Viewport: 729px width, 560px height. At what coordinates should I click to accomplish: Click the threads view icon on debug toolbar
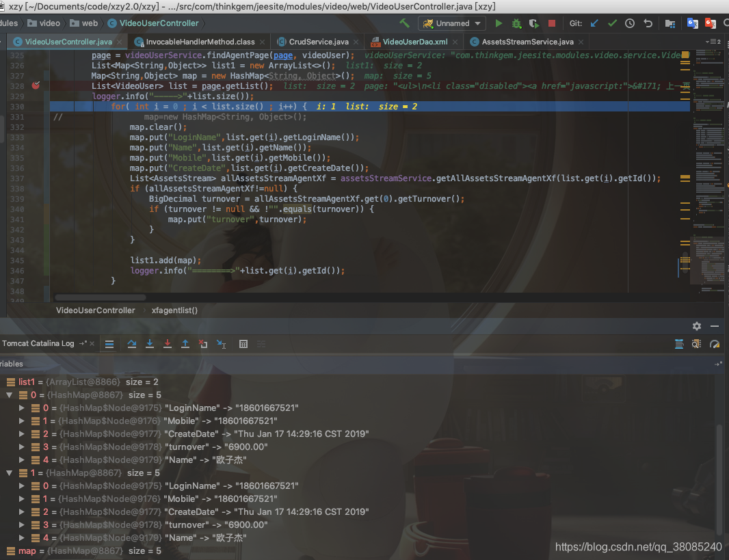pos(679,344)
